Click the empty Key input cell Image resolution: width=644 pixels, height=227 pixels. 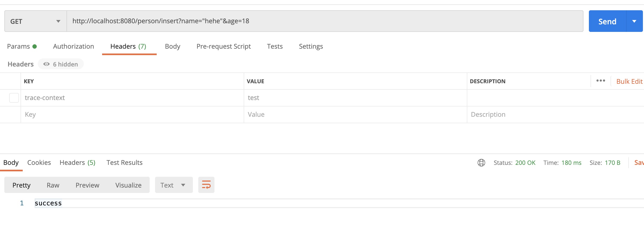(132, 115)
